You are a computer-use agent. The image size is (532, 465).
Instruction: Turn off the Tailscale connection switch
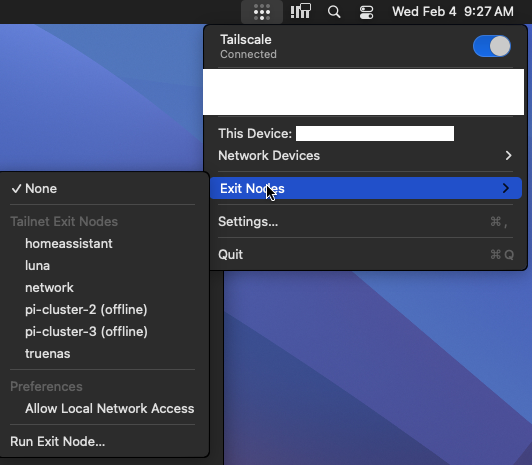pos(492,46)
